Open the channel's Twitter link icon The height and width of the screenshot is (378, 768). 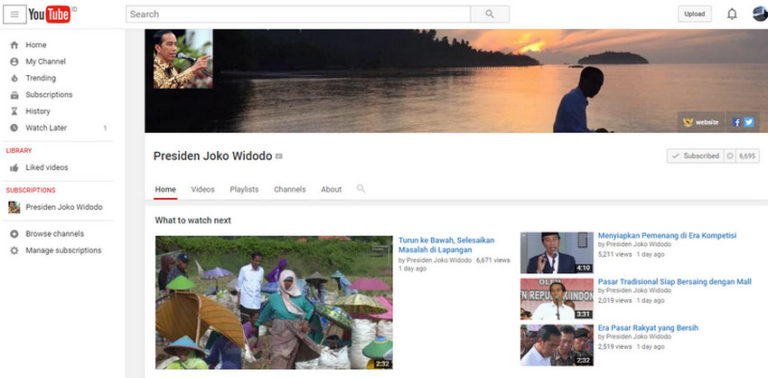coord(749,122)
